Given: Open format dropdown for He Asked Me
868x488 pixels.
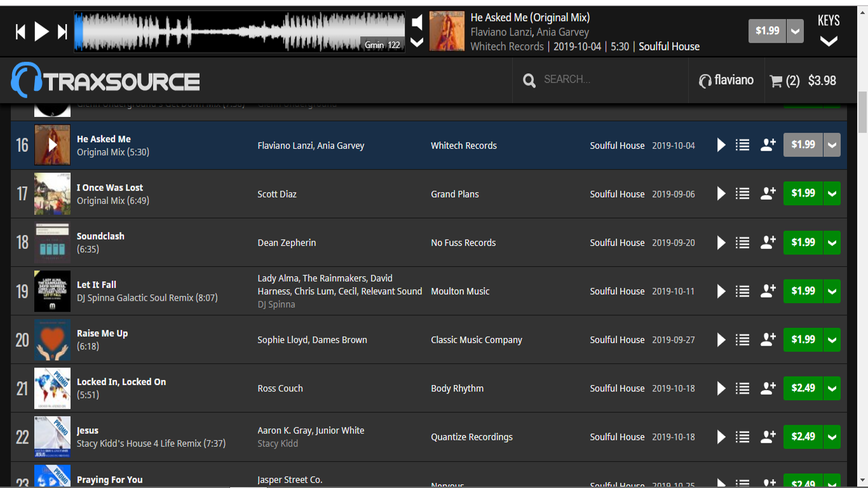Looking at the screenshot, I should pyautogui.click(x=832, y=145).
